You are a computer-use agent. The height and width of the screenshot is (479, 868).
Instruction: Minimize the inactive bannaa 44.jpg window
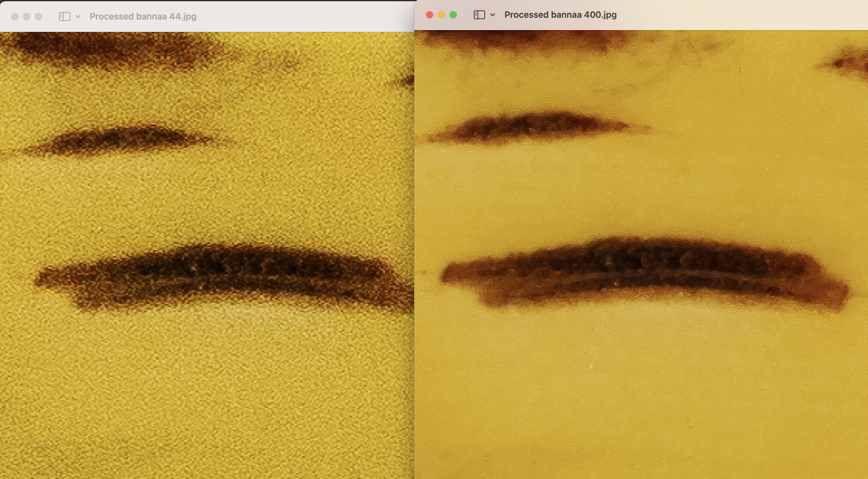(27, 17)
